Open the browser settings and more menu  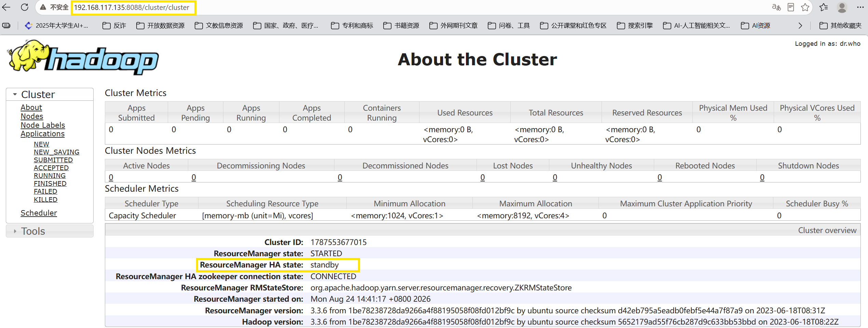click(860, 7)
